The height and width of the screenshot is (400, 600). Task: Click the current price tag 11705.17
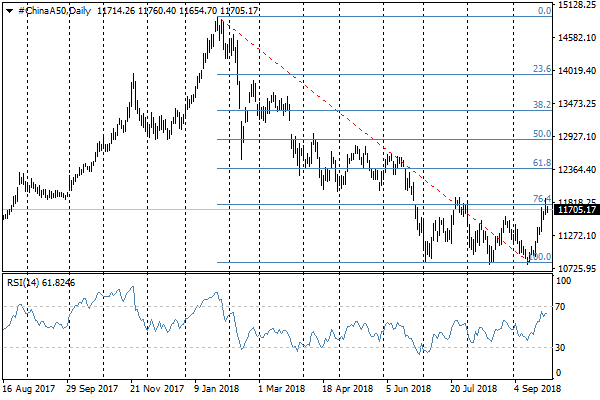(577, 210)
